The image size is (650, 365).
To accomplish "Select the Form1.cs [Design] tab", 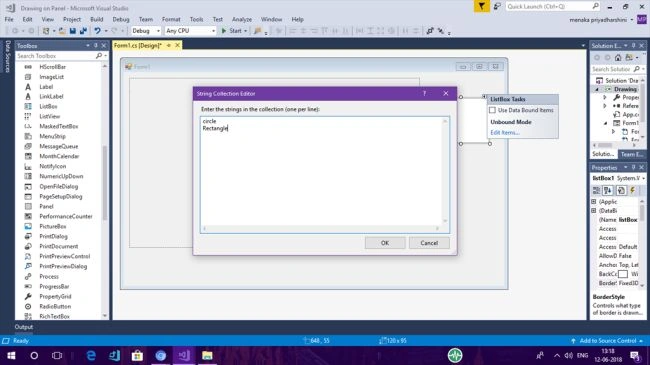I will tap(138, 46).
